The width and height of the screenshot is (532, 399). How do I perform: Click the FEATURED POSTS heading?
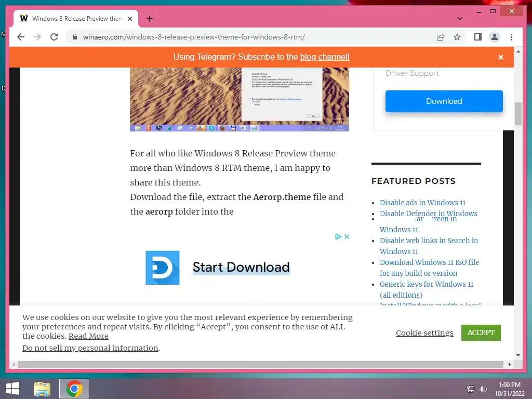413,181
